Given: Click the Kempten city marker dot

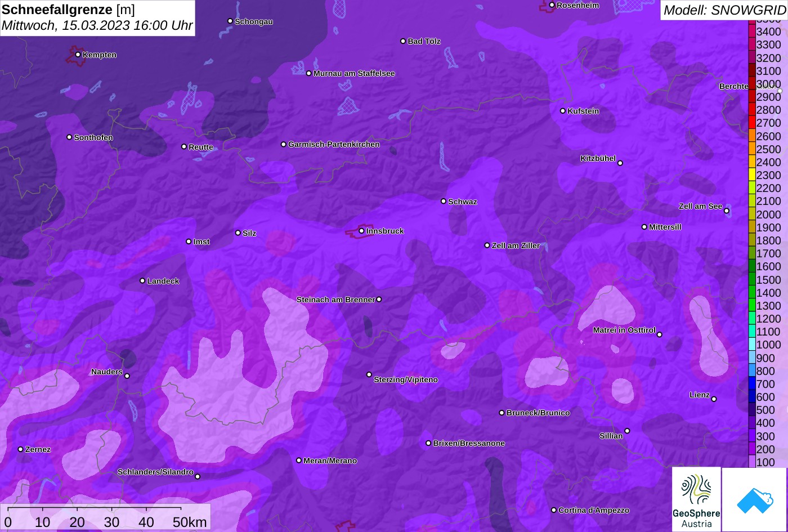Looking at the screenshot, I should pyautogui.click(x=78, y=55).
